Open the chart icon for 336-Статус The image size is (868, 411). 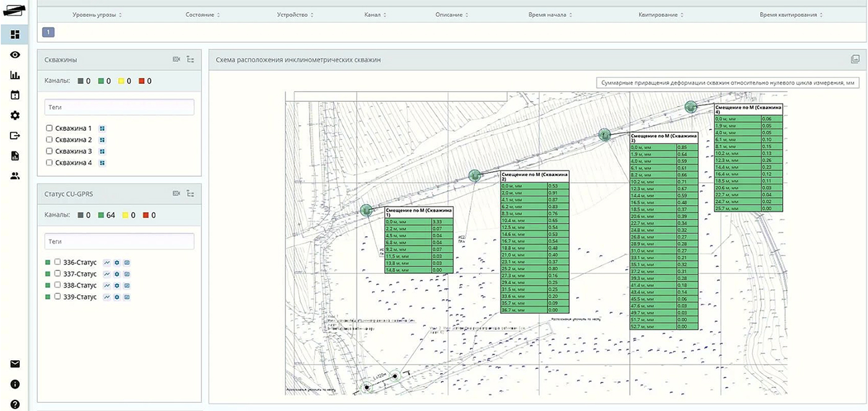pos(107,263)
